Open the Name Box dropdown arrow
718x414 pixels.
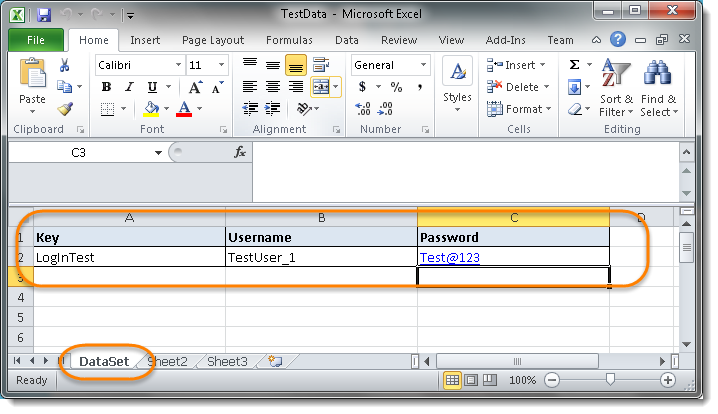click(x=158, y=153)
